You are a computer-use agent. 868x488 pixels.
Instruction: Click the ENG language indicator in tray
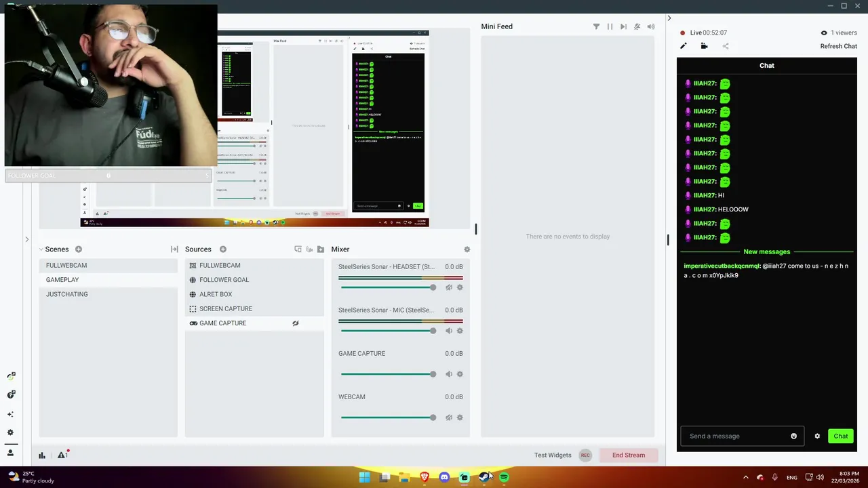click(x=791, y=478)
